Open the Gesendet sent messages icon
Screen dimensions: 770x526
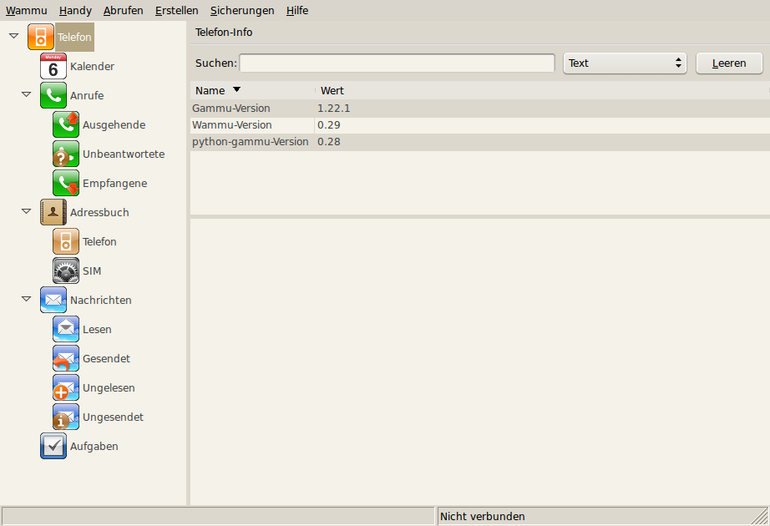(66, 359)
